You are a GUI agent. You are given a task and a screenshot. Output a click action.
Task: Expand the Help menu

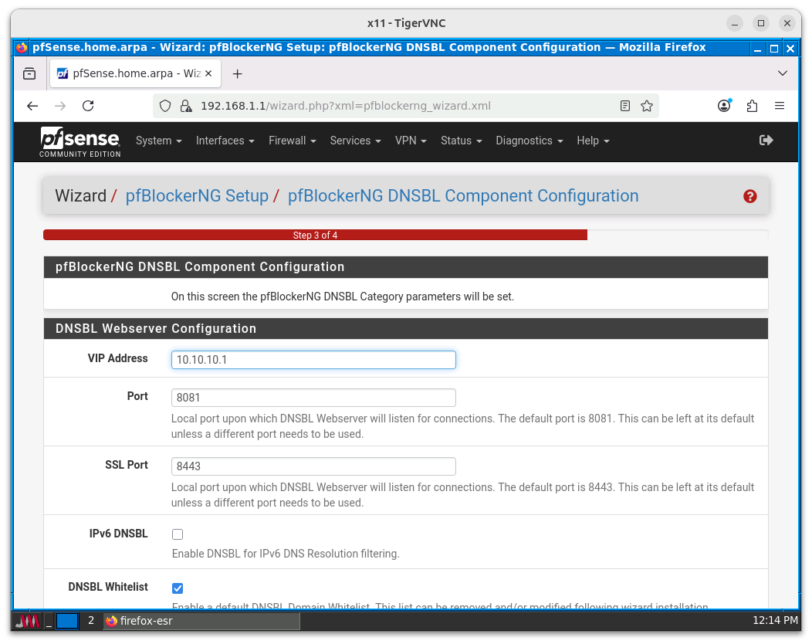click(593, 141)
